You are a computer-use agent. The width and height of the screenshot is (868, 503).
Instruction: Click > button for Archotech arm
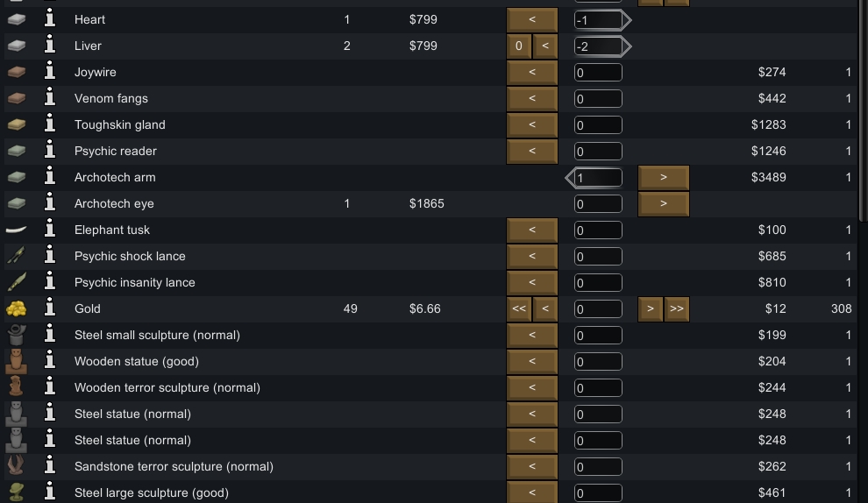click(x=663, y=177)
